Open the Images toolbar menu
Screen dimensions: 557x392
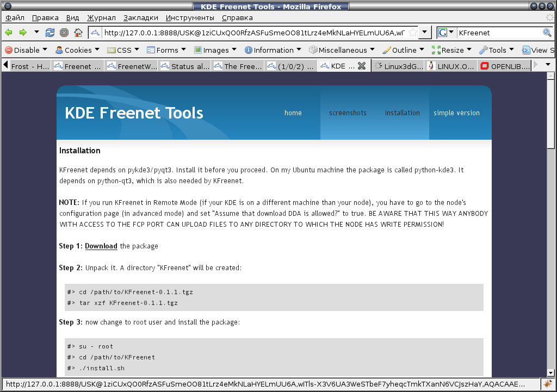[x=215, y=50]
